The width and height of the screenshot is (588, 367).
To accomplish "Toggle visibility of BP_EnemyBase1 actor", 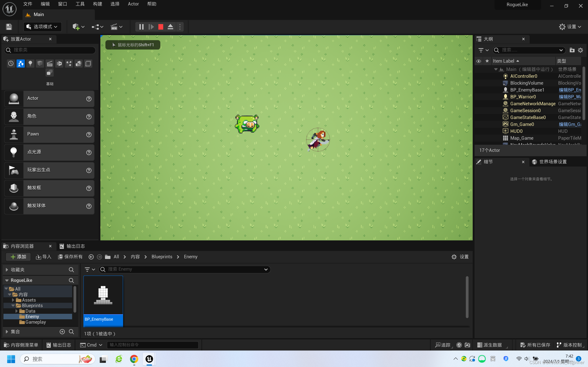I will click(479, 90).
